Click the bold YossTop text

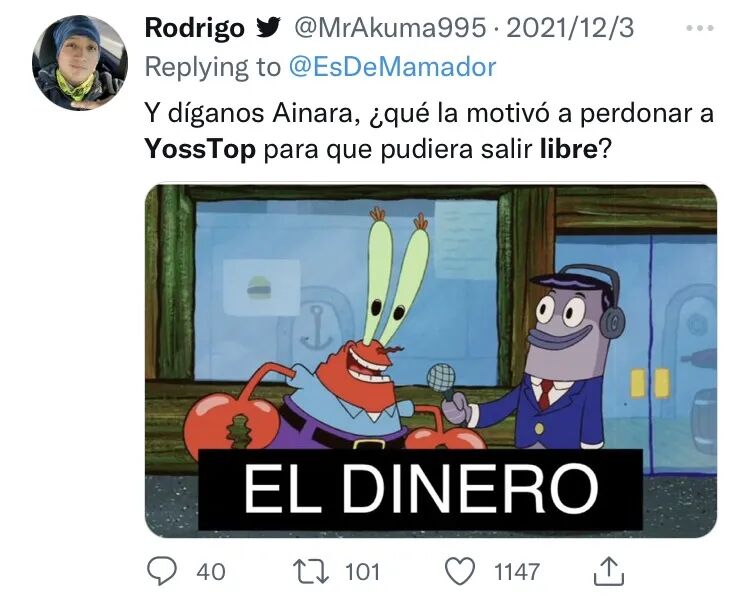200,149
